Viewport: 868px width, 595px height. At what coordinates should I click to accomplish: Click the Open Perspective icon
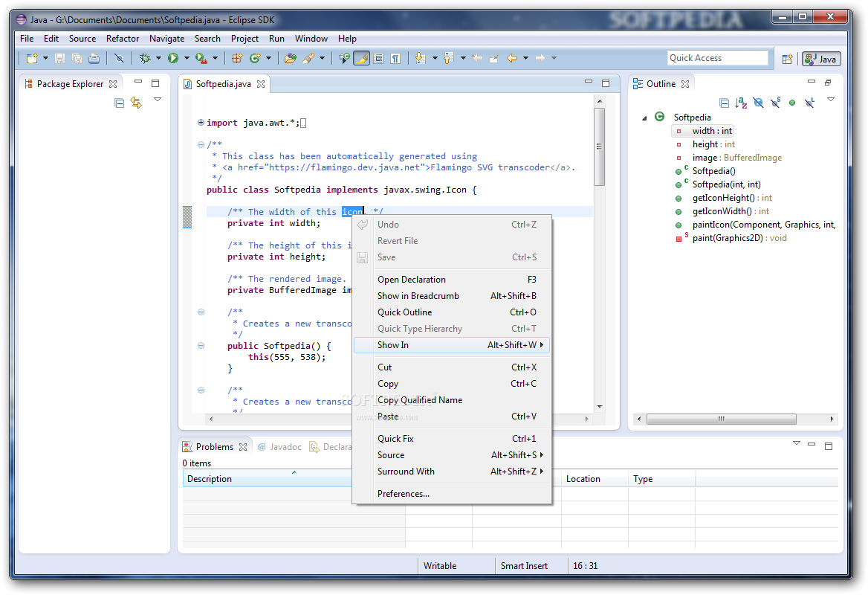click(x=787, y=59)
